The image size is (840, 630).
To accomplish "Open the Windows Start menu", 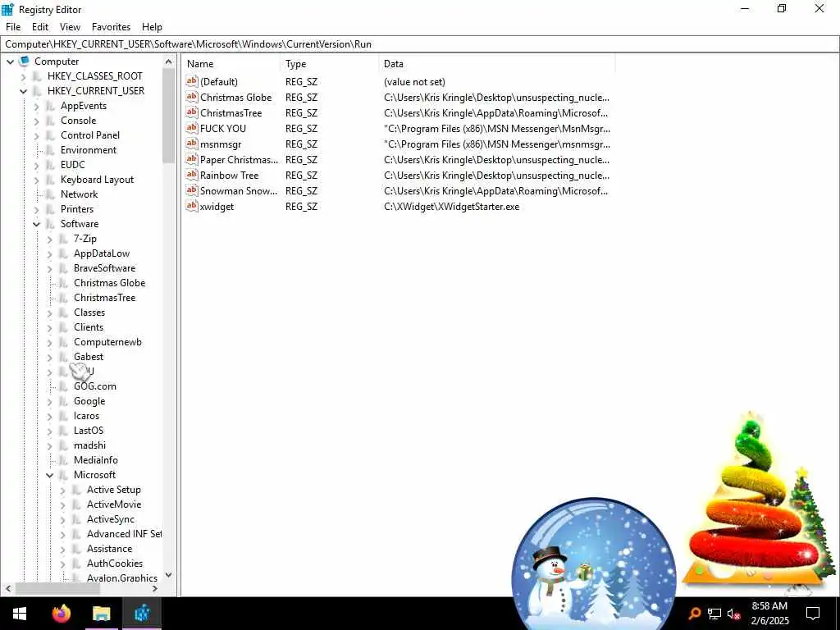I will pos(20,614).
